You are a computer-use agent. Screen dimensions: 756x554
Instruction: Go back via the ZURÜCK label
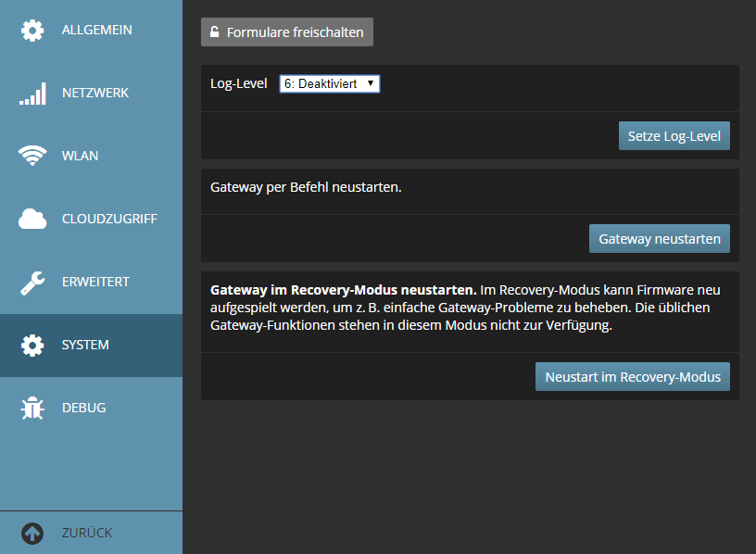pyautogui.click(x=87, y=534)
